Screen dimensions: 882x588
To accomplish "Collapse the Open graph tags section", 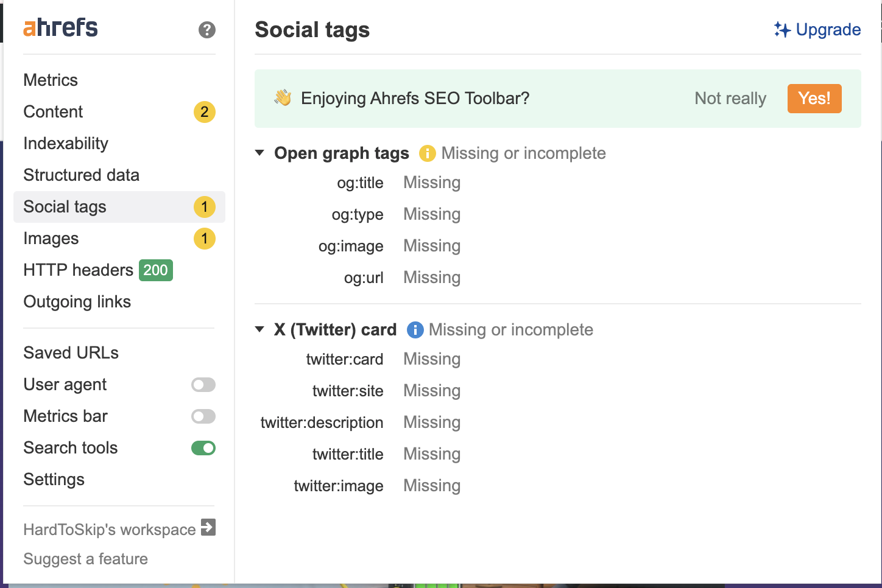I will (259, 153).
